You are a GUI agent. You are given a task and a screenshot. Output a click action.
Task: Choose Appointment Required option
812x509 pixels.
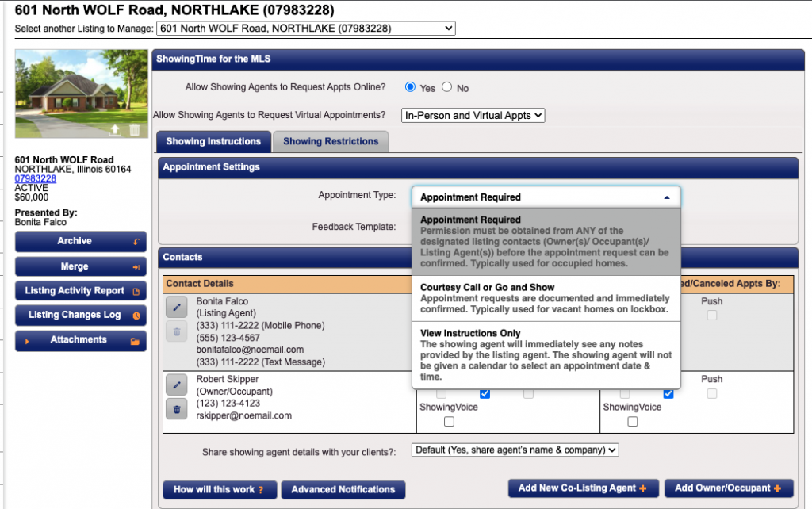546,241
